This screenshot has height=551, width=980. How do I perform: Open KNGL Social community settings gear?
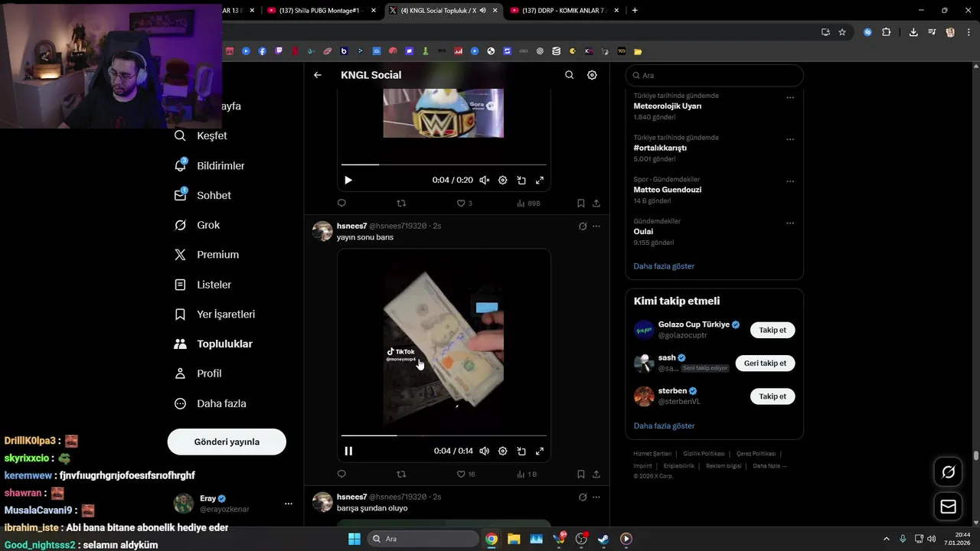point(592,75)
